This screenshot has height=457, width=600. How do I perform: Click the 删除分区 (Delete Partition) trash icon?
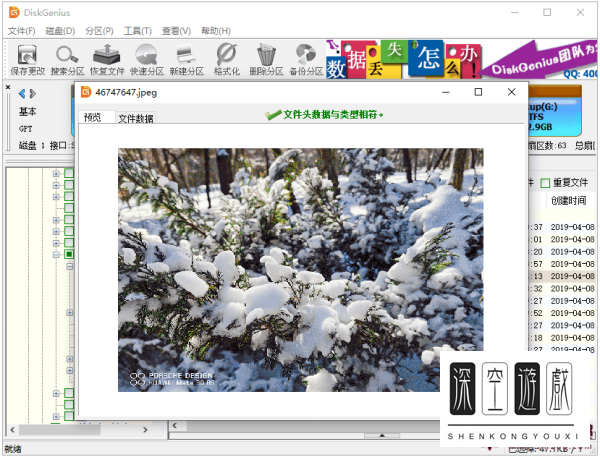pos(265,58)
